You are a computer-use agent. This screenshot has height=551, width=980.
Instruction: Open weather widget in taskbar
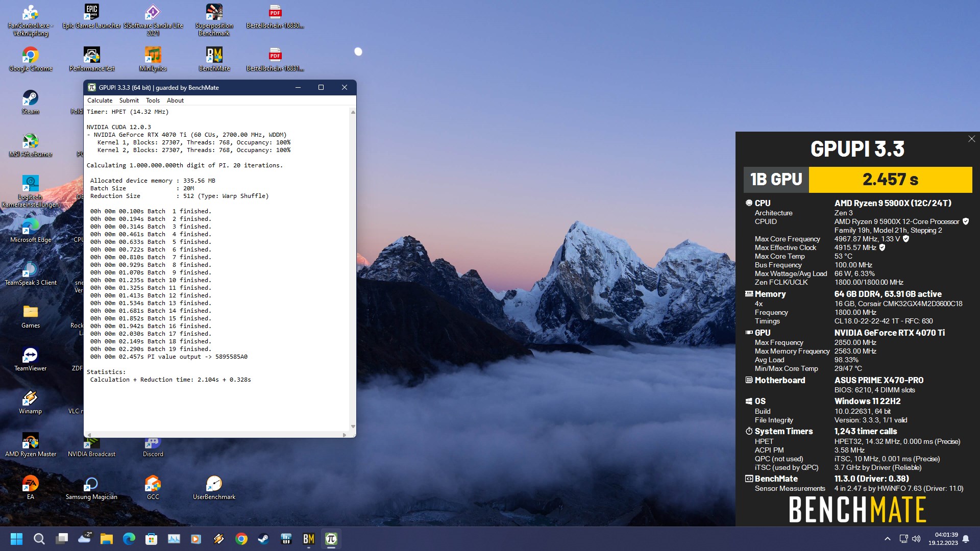pos(85,538)
